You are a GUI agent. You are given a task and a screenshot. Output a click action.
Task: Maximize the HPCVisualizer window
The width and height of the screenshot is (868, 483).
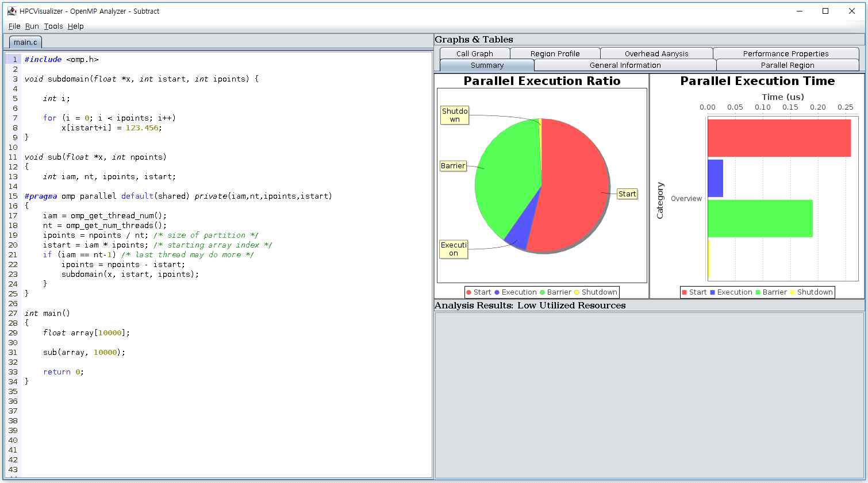pos(825,11)
